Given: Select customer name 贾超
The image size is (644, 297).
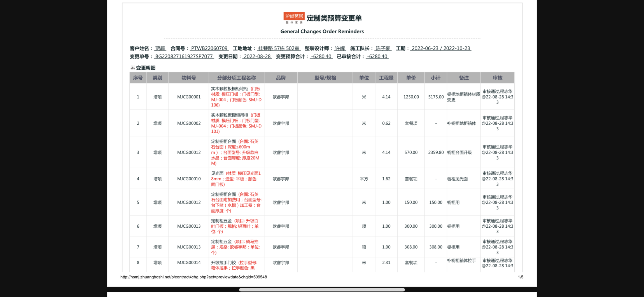Looking at the screenshot, I should pos(160,48).
